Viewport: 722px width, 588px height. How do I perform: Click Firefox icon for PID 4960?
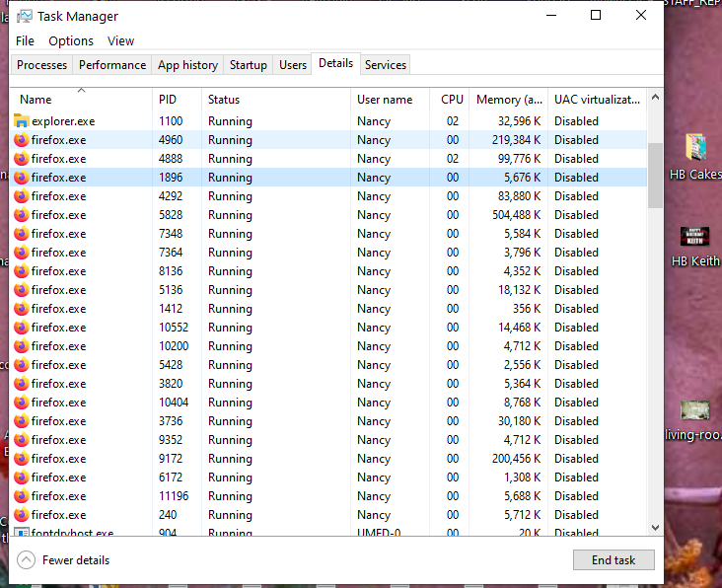pyautogui.click(x=22, y=140)
